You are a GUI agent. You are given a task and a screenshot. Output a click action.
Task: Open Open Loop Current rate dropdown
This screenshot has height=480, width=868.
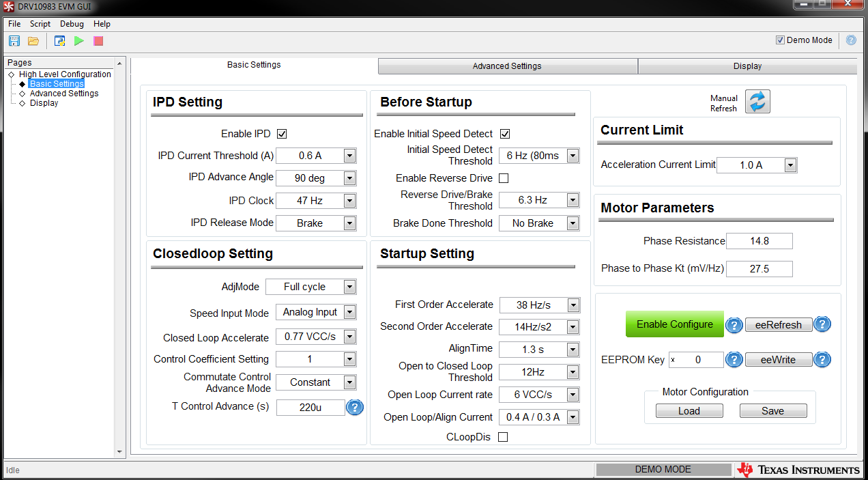539,395
